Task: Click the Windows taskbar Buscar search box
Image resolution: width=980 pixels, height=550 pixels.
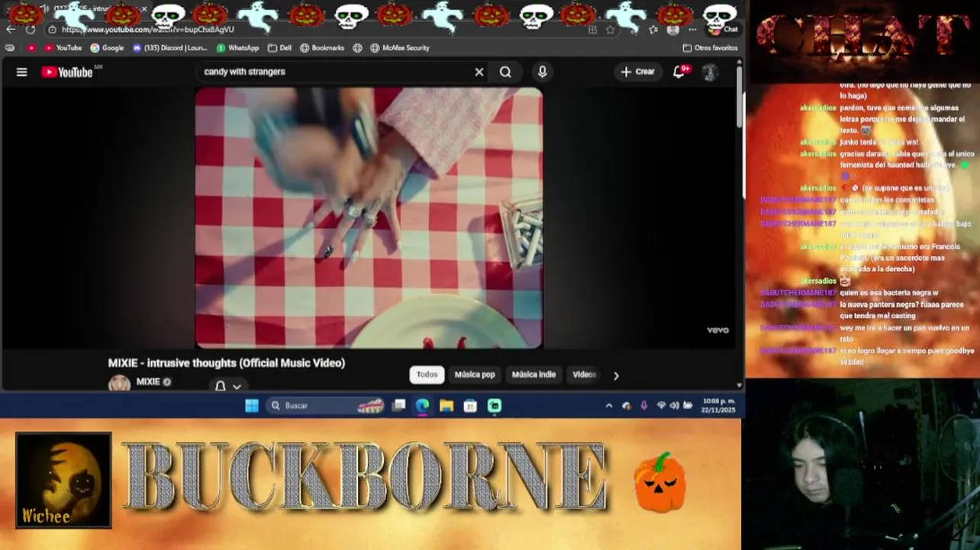Action: (325, 406)
